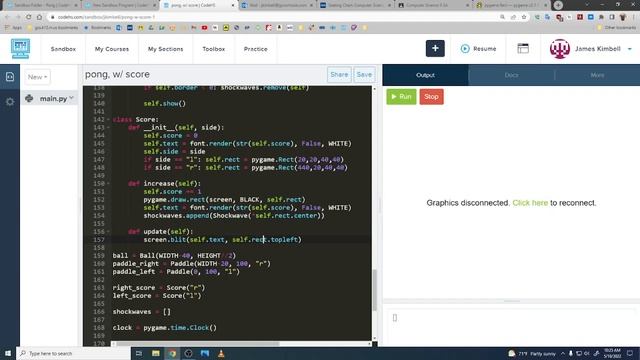This screenshot has width=640, height=360.
Task: Click the Python icon beside main.py
Action: 29,98
